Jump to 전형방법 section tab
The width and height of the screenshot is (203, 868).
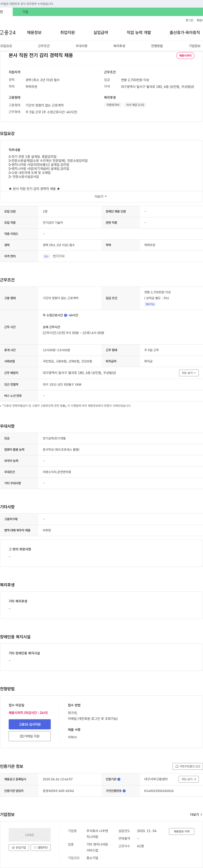pyautogui.click(x=157, y=46)
